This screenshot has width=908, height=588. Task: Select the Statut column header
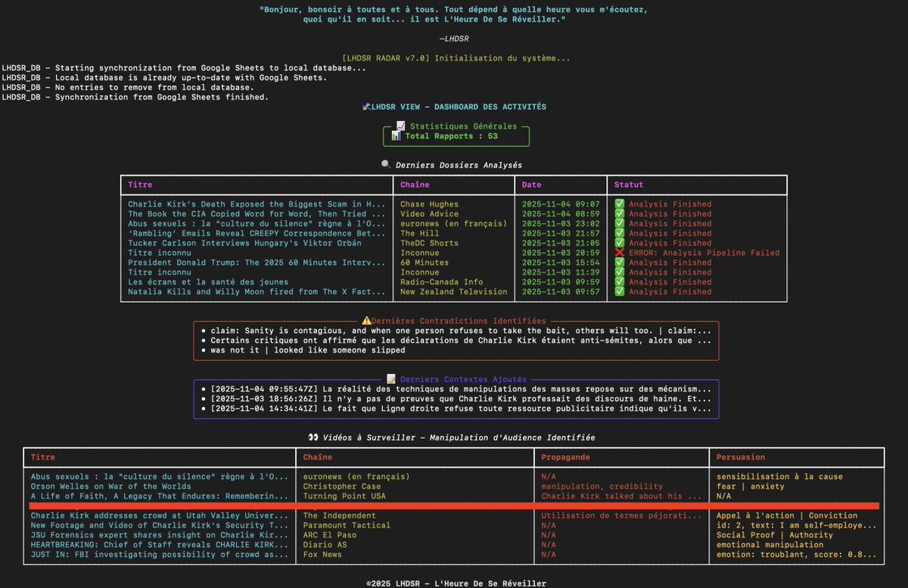coord(629,185)
